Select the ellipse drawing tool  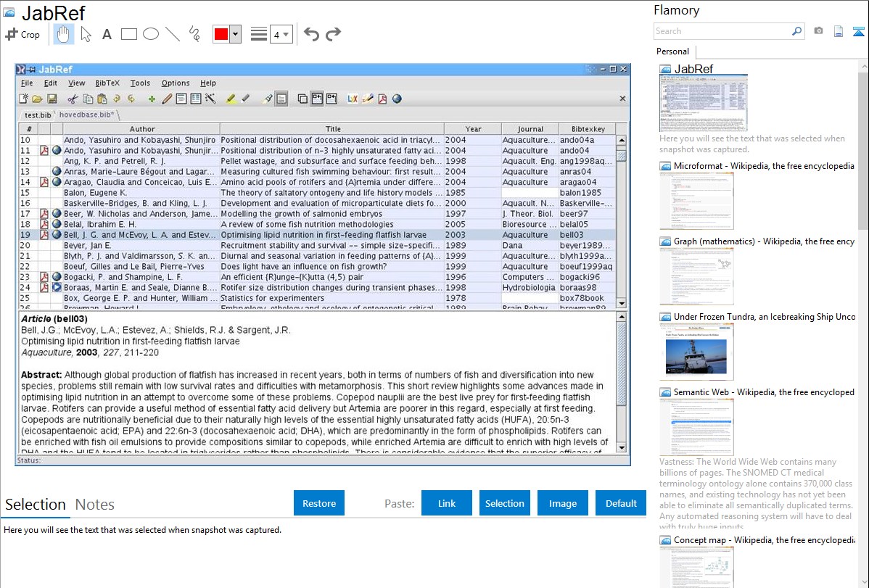click(x=151, y=34)
